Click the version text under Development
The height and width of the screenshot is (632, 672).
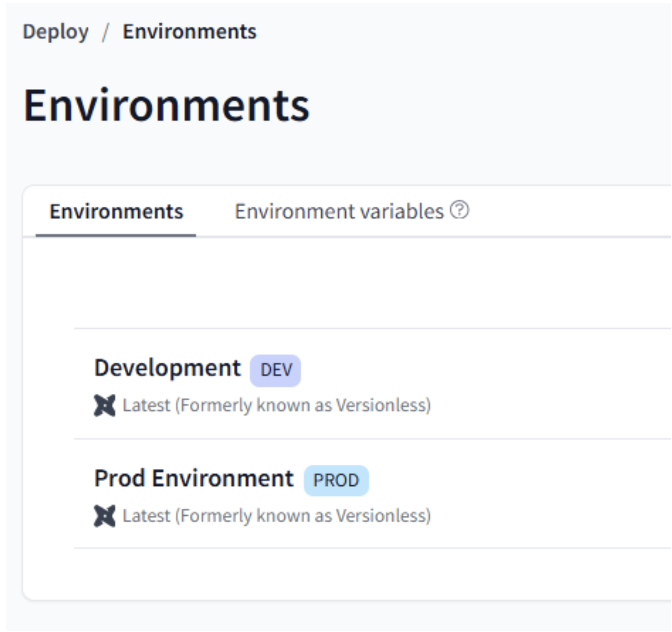(x=277, y=405)
